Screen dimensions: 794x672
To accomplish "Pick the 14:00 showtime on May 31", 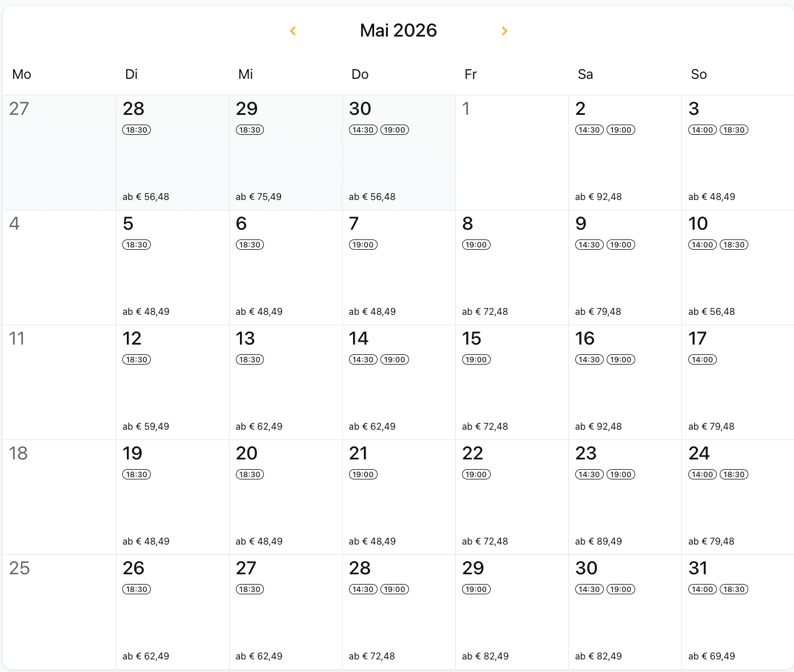I will click(702, 590).
